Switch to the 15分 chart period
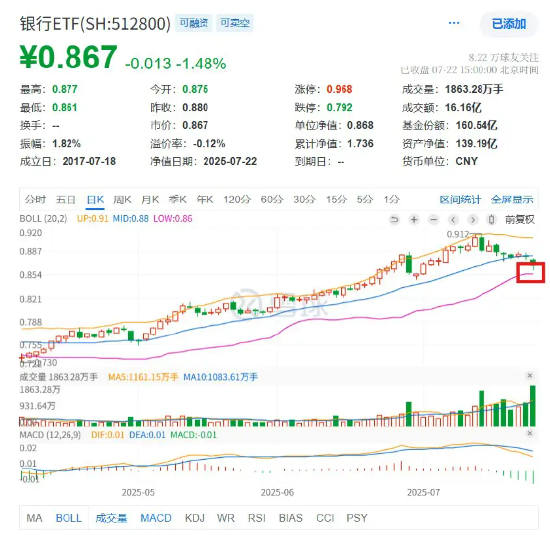This screenshot has width=550, height=535. click(x=336, y=200)
